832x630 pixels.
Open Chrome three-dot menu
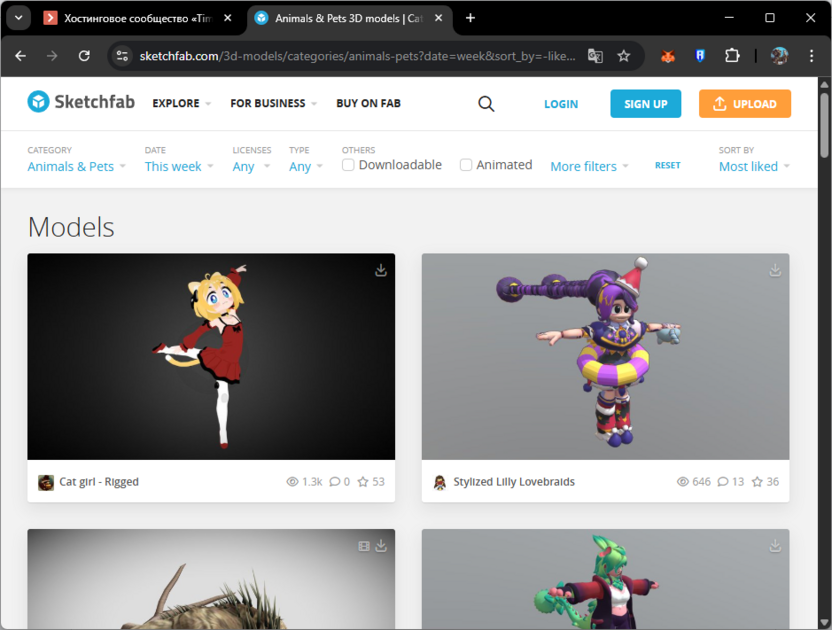click(x=811, y=56)
